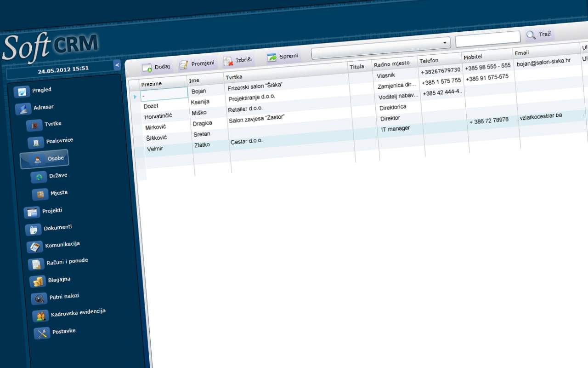
Task: Sort by the Prezime column header
Action: pyautogui.click(x=152, y=84)
